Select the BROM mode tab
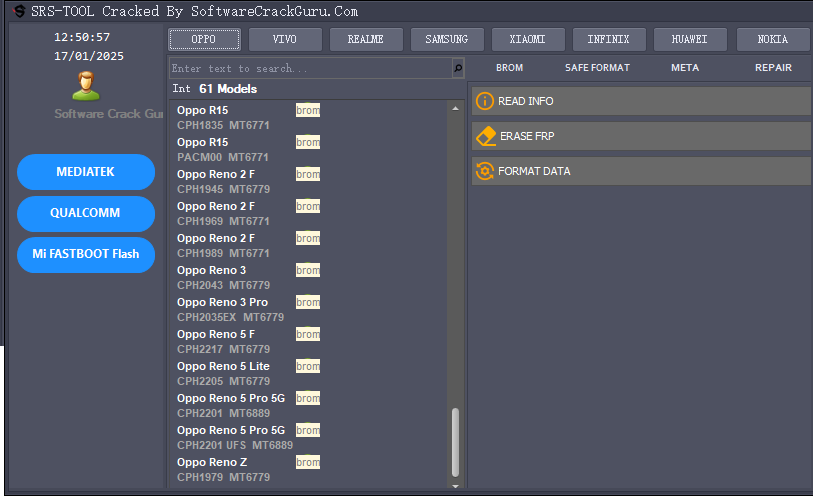The width and height of the screenshot is (813, 496). tap(509, 68)
